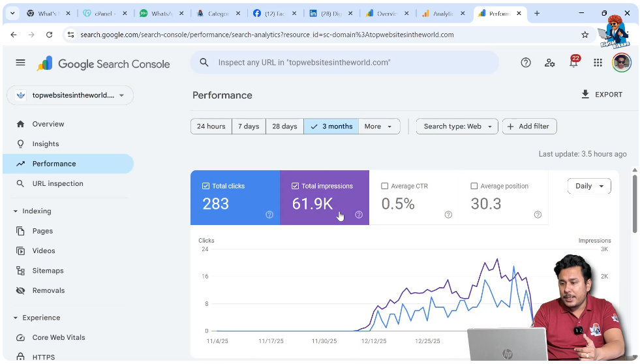
Task: Reload the page in Chrome
Action: click(50, 35)
